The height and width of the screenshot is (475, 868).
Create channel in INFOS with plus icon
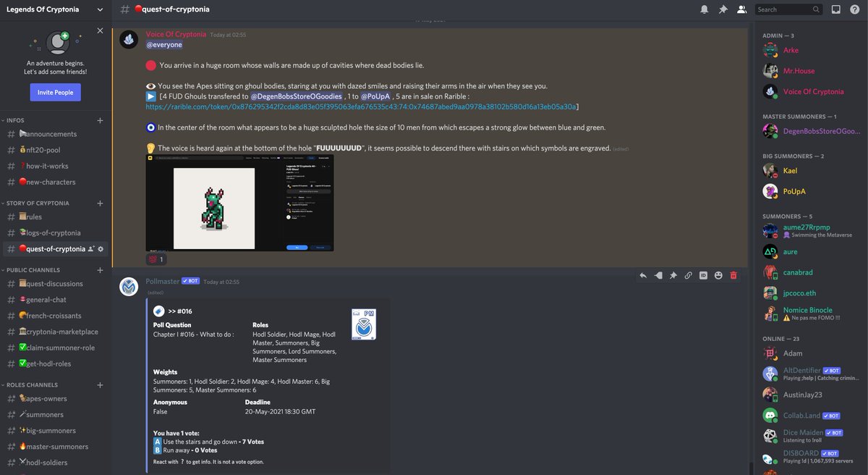(100, 120)
